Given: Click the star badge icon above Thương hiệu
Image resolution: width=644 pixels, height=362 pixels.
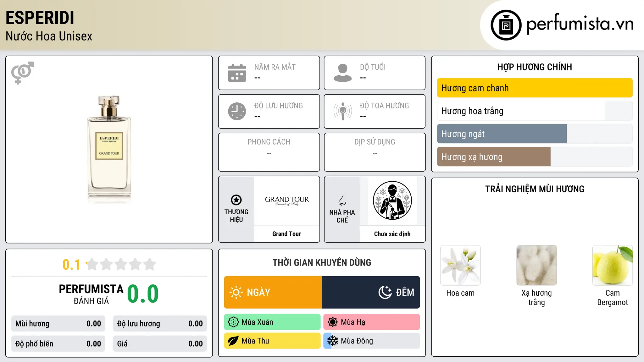Looking at the screenshot, I should point(236,200).
